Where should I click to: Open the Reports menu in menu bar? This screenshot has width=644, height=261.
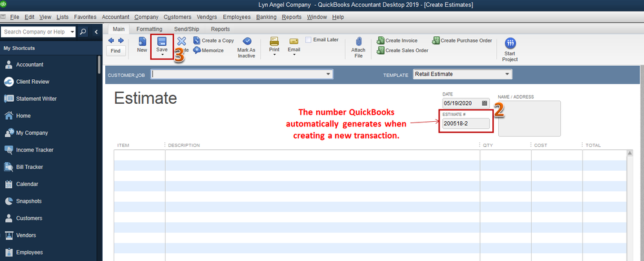pyautogui.click(x=292, y=17)
